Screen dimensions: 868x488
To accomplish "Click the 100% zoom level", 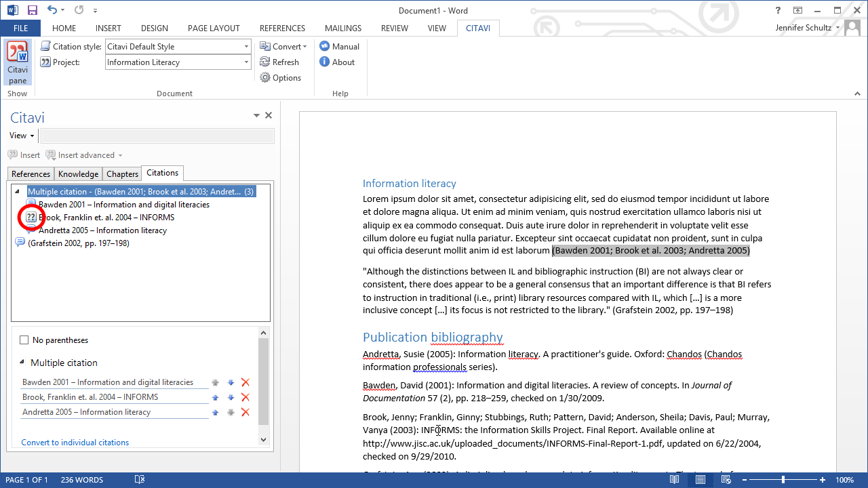I will pyautogui.click(x=844, y=480).
